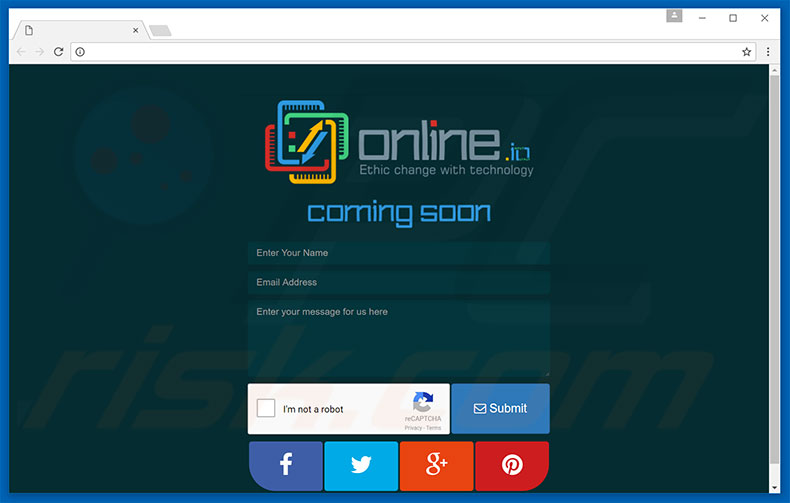Viewport: 790px width, 503px height.
Task: Open the Pinterest social button
Action: click(512, 466)
